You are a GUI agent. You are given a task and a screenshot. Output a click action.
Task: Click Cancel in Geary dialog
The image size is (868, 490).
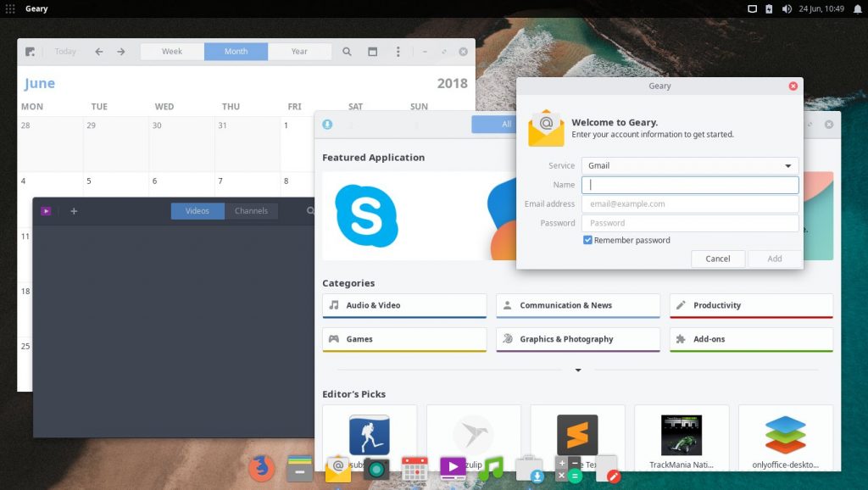point(718,259)
